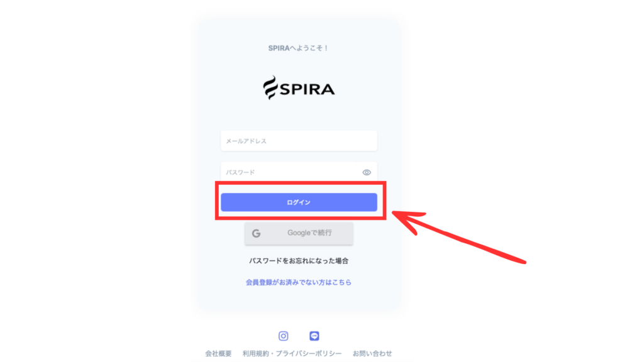Continue with the Googleで続行 button label

[x=309, y=233]
